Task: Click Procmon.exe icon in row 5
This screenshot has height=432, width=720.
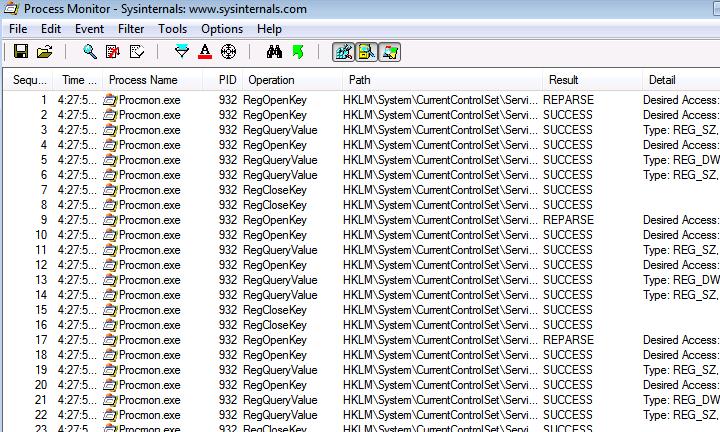Action: [110, 160]
